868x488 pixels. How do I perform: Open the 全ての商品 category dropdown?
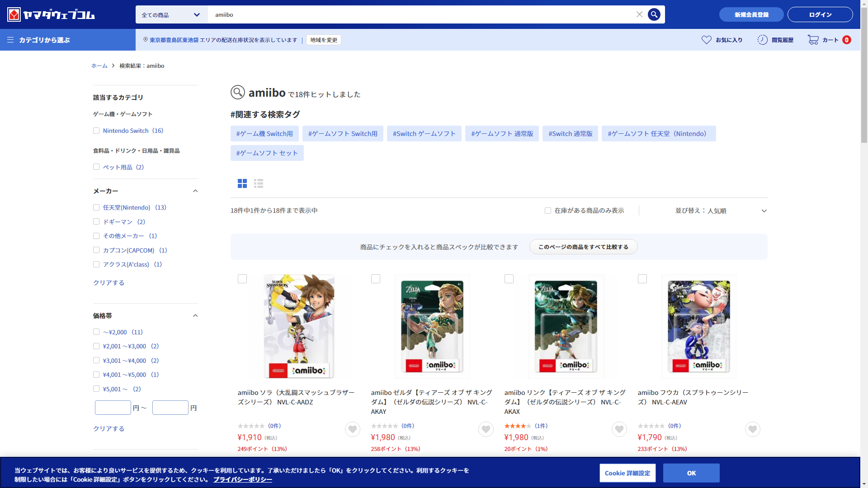(171, 15)
